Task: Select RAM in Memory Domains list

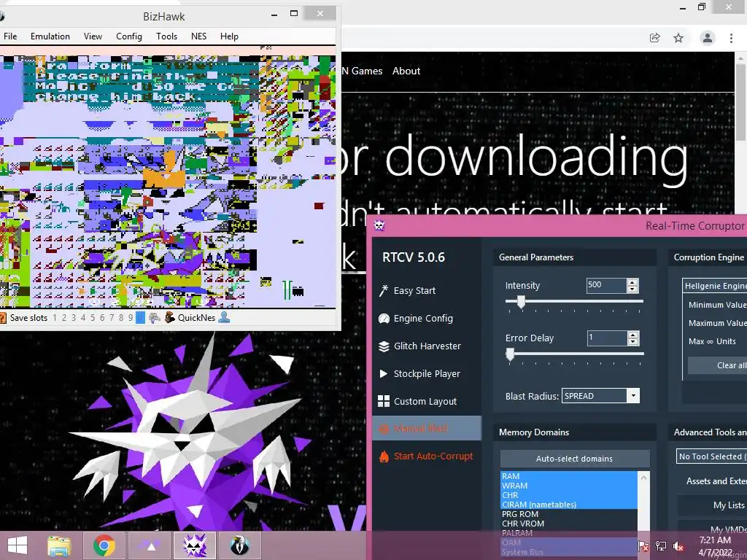Action: tap(569, 476)
